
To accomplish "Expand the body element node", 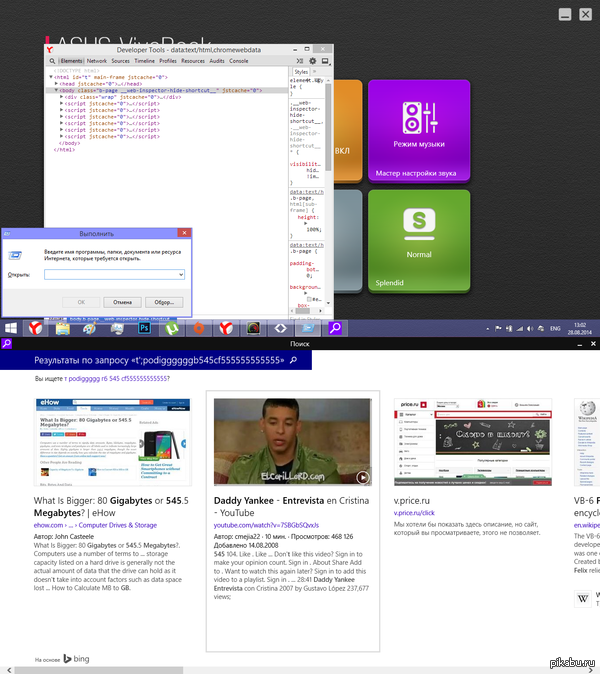I will click(x=58, y=90).
